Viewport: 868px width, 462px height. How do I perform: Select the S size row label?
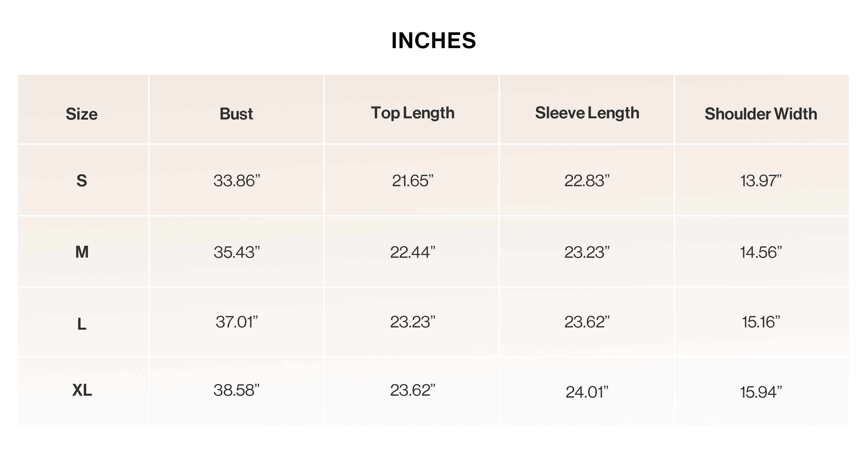(82, 181)
